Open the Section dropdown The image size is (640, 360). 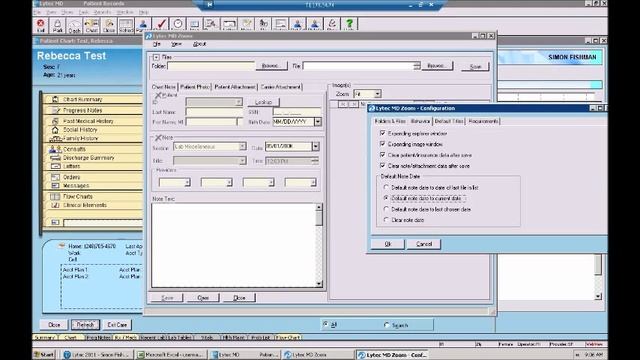pyautogui.click(x=242, y=147)
